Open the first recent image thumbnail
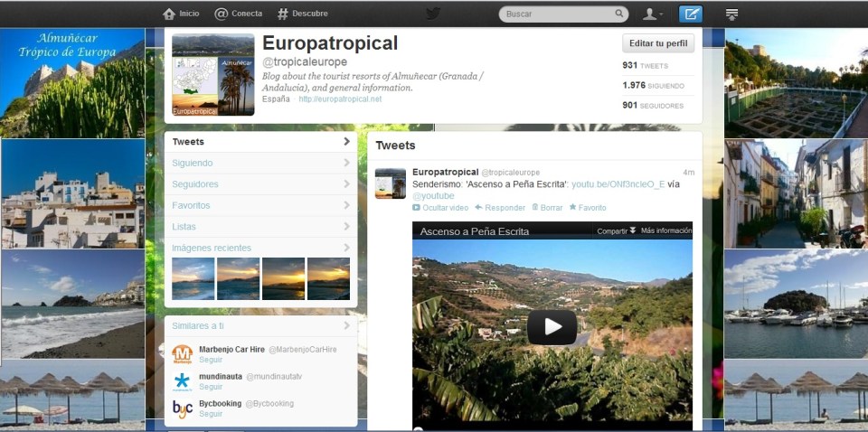This screenshot has height=432, width=868. click(x=193, y=278)
